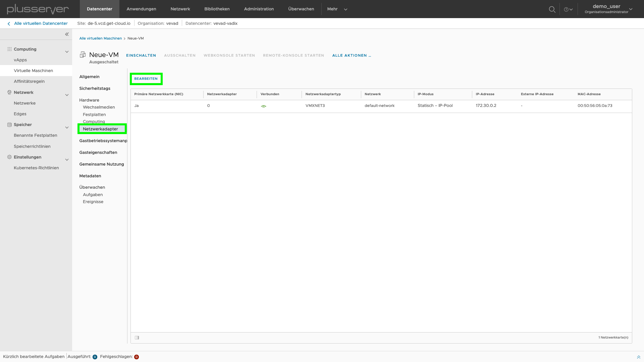Click the BEARBEITEN edit button

click(146, 79)
